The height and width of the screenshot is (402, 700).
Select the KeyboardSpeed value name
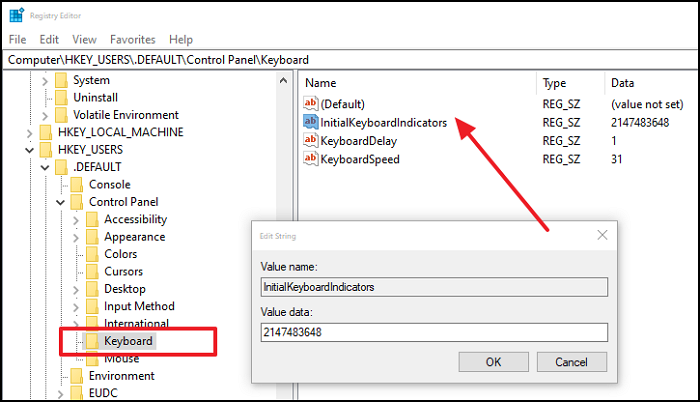pyautogui.click(x=360, y=159)
